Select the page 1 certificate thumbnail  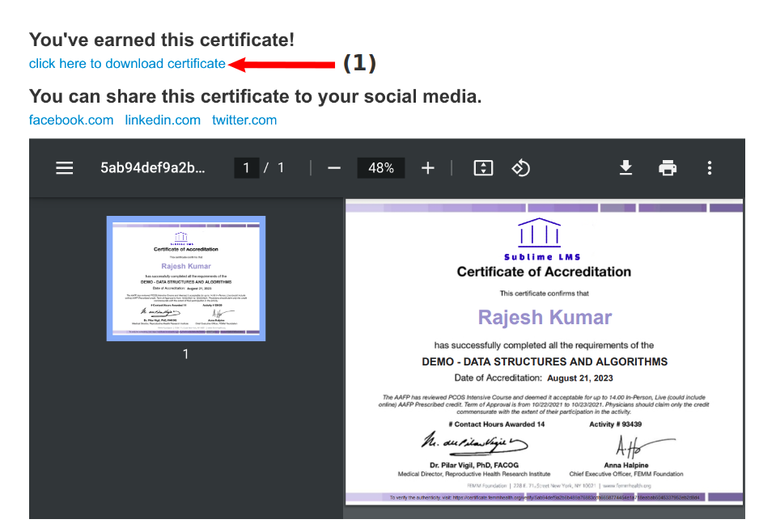[x=186, y=278]
